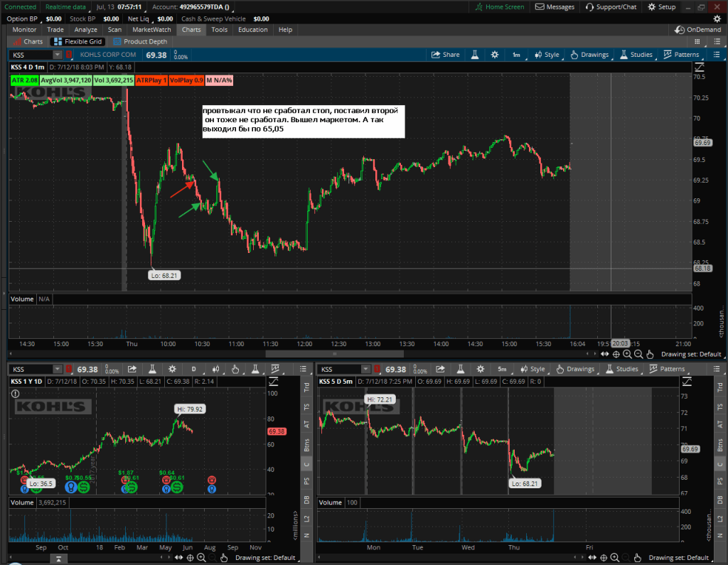This screenshot has height=565, width=728.
Task: Zoom in on the main chart with the magnifier
Action: tap(628, 354)
